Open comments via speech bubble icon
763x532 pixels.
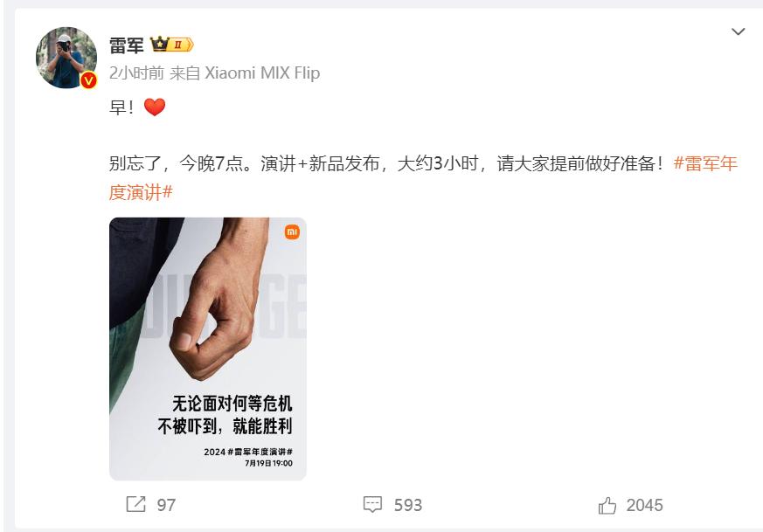(x=372, y=504)
